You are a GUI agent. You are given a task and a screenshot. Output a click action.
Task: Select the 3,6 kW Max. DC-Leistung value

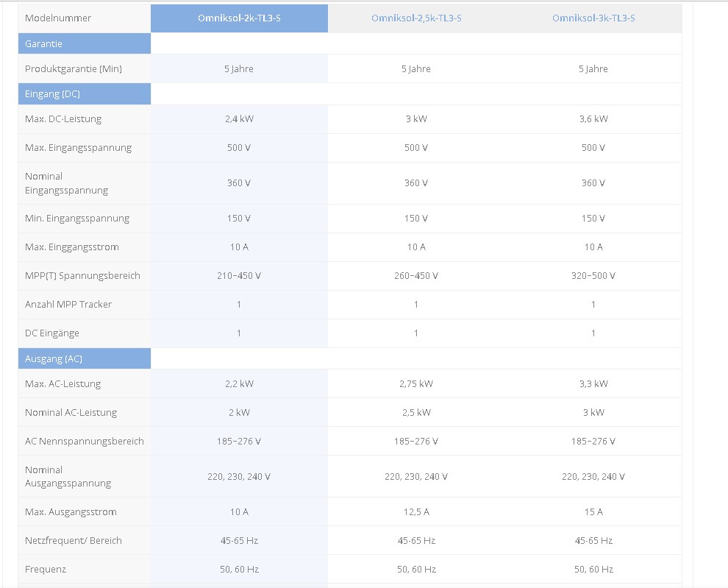click(x=593, y=119)
